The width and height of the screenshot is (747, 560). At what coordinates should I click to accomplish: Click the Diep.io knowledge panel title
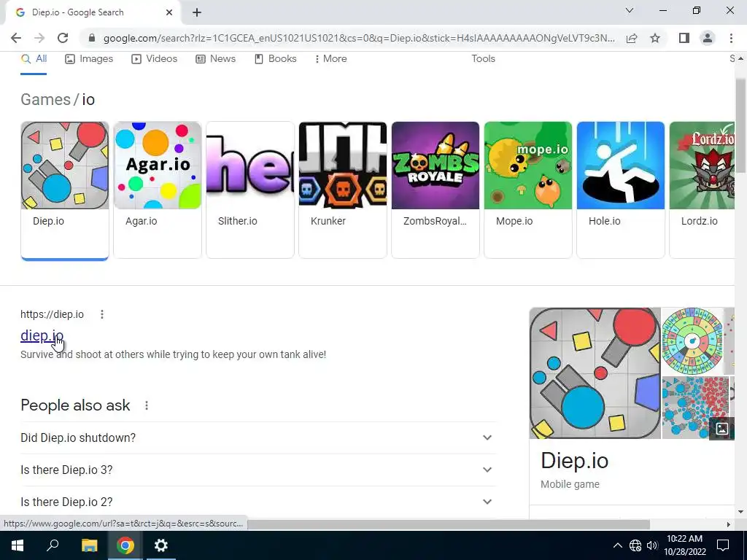[x=575, y=461]
